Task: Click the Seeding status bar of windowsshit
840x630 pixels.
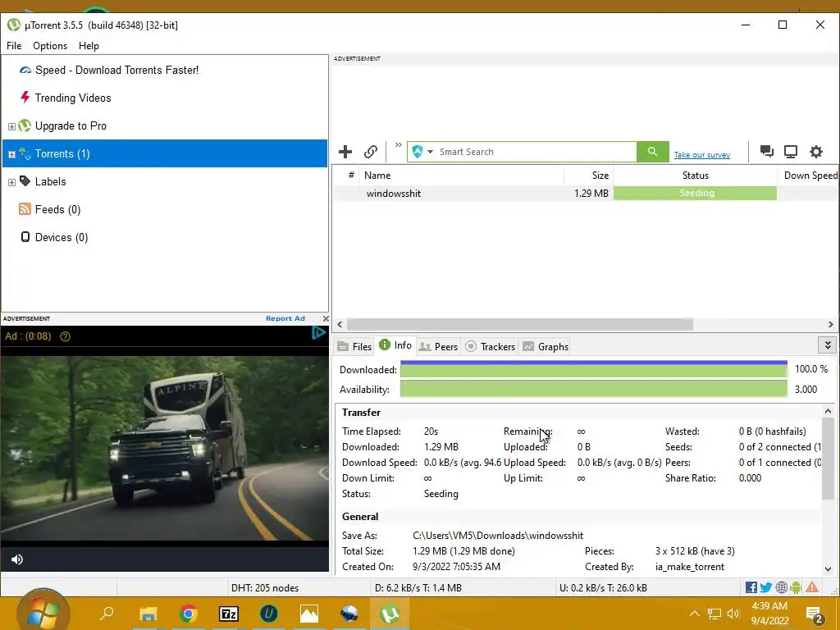Action: point(696,194)
